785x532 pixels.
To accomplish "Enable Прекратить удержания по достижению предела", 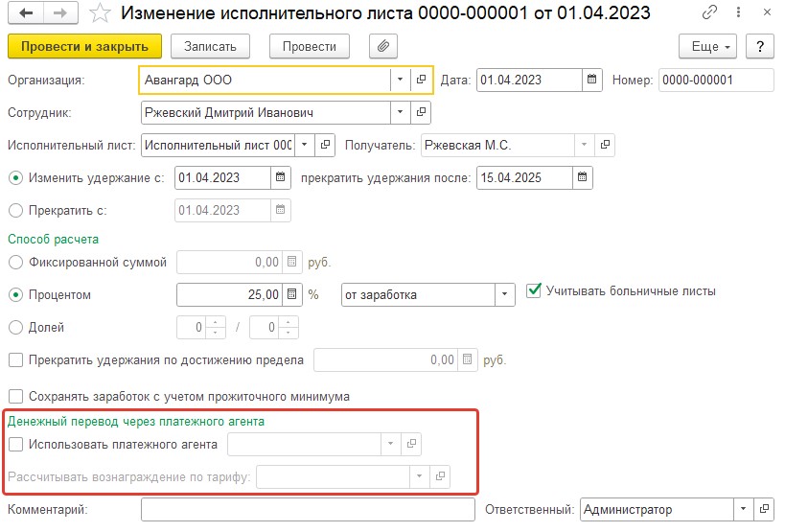I will point(15,359).
